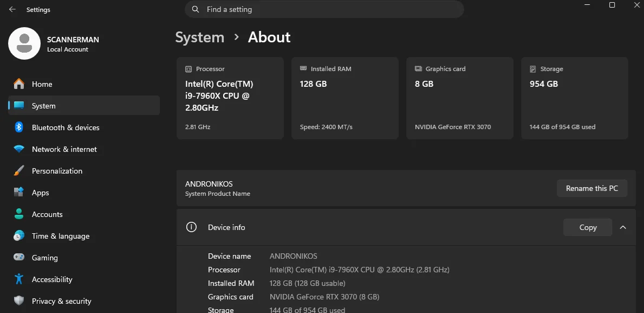Viewport: 644px width, 313px height.
Task: Click the Rename this PC button
Action: coord(592,188)
